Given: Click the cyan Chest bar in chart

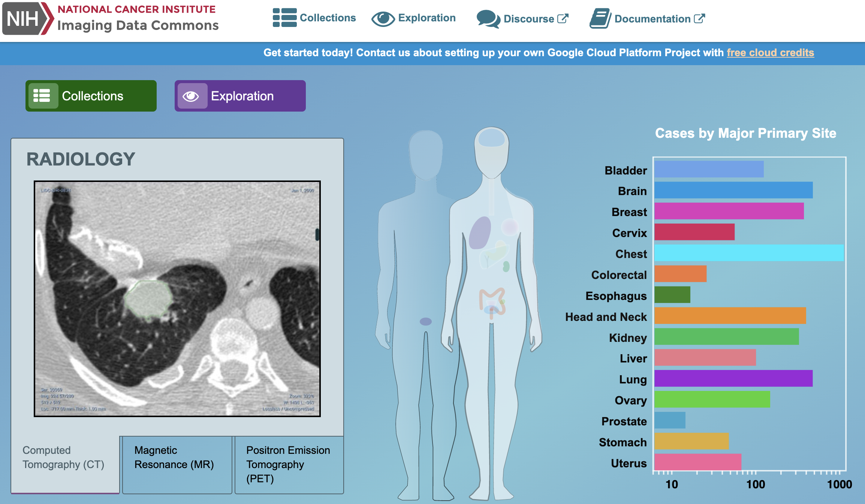Looking at the screenshot, I should point(749,253).
